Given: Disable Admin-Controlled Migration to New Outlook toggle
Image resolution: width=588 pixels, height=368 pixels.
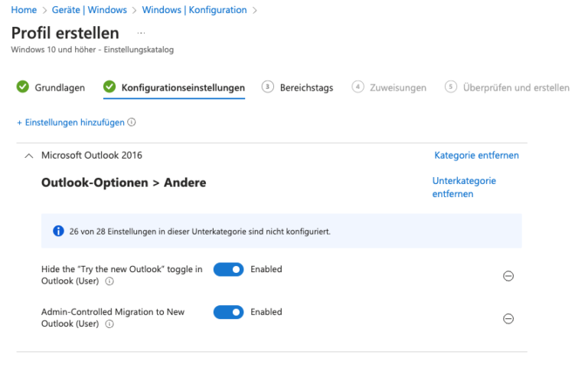Looking at the screenshot, I should pyautogui.click(x=228, y=312).
